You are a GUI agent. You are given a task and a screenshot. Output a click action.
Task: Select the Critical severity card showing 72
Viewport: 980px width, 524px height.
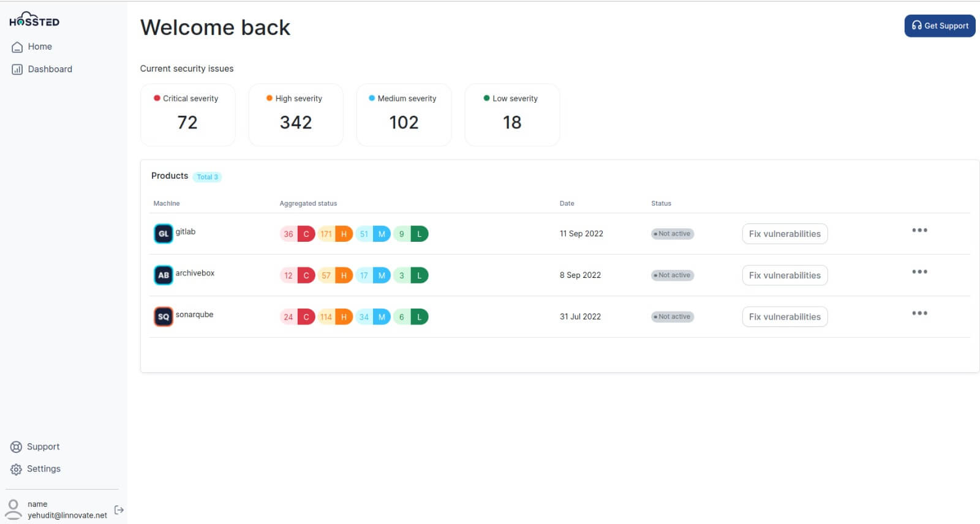click(x=188, y=115)
